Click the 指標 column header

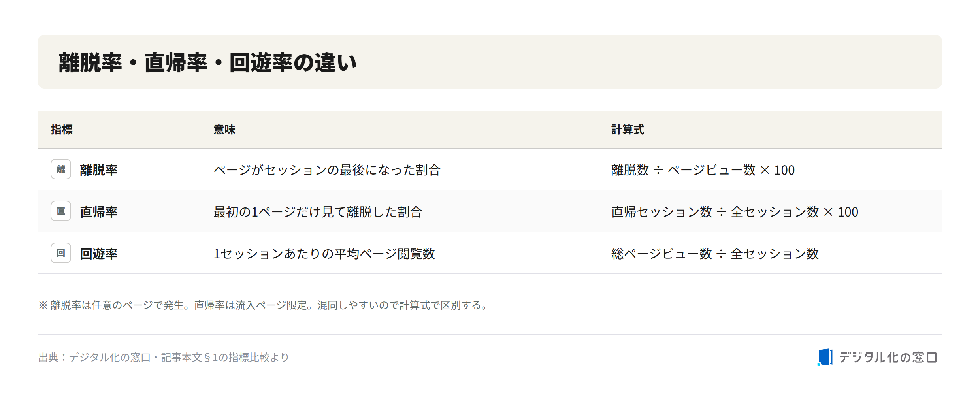62,130
